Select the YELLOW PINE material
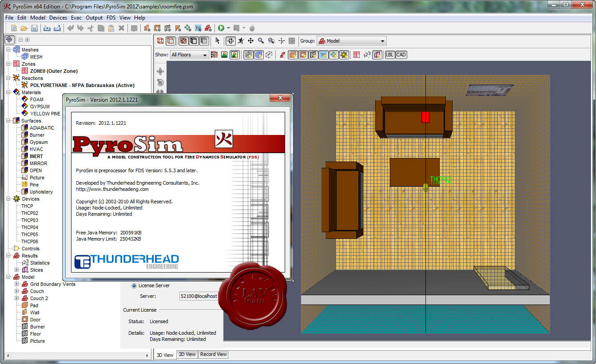 point(45,114)
